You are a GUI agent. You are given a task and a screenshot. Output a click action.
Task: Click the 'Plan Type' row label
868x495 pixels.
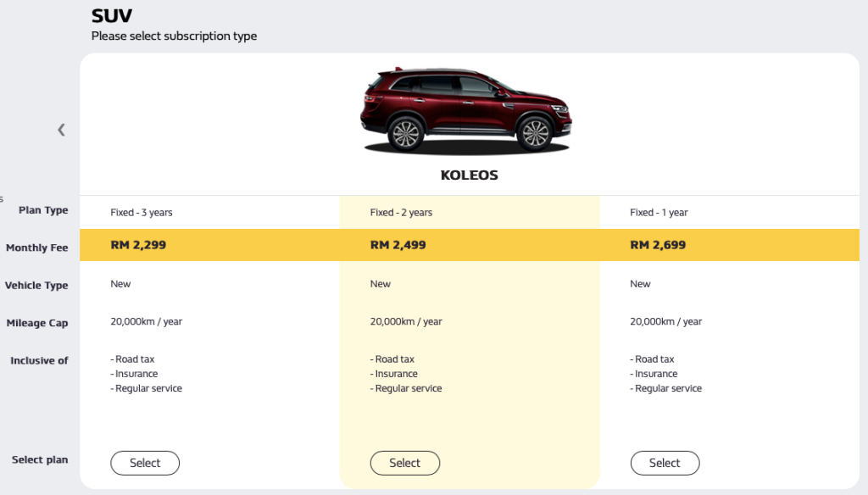pyautogui.click(x=43, y=210)
